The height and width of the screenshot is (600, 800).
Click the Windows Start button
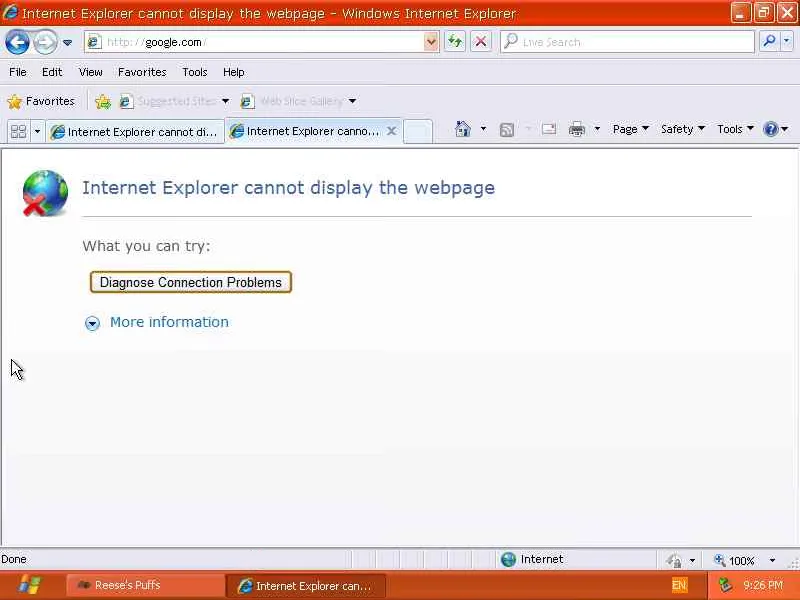[30, 585]
